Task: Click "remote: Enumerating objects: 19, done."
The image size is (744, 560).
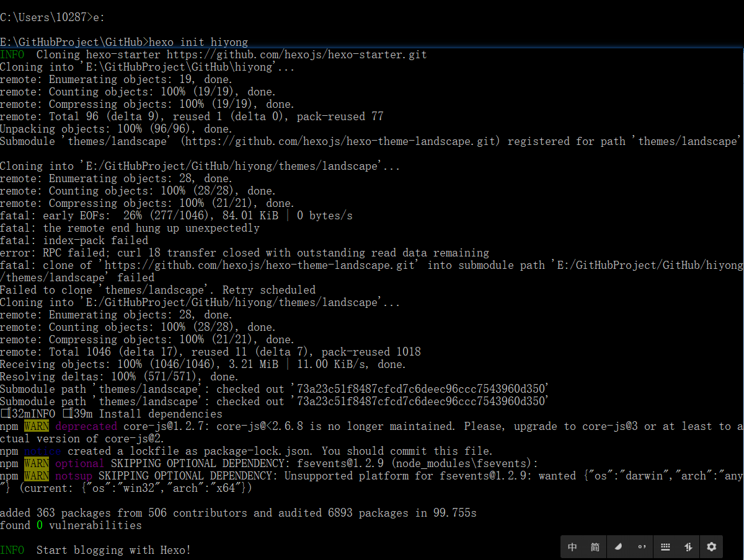Action: click(117, 79)
